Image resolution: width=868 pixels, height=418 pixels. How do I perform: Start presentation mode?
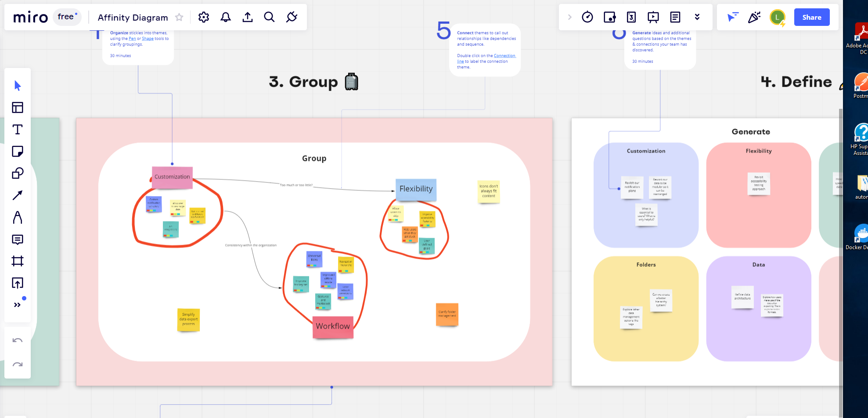coord(653,17)
